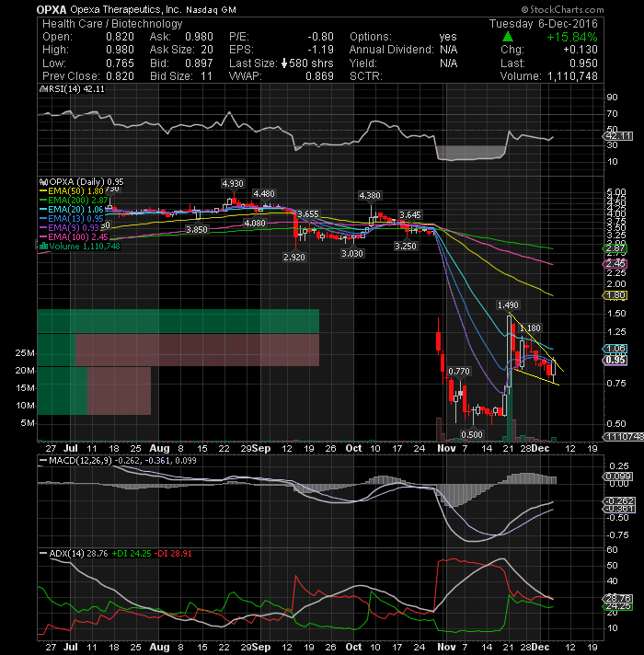The width and height of the screenshot is (644, 655).
Task: Click the 1.180 price label
Action: click(530, 328)
